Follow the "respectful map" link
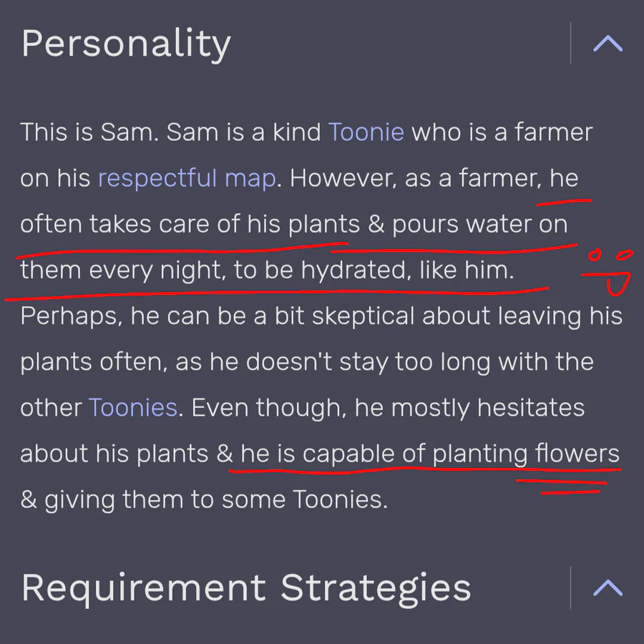The image size is (644, 644). click(x=186, y=178)
